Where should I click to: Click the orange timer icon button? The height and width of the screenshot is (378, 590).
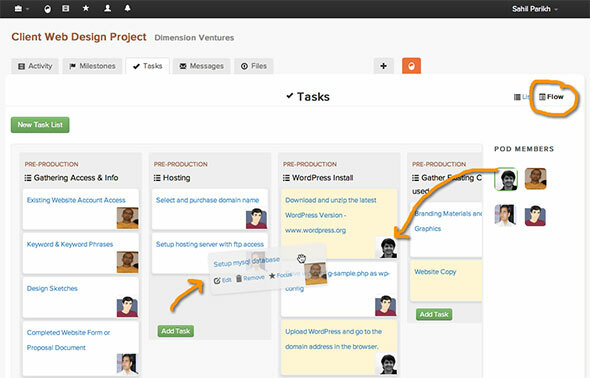411,66
